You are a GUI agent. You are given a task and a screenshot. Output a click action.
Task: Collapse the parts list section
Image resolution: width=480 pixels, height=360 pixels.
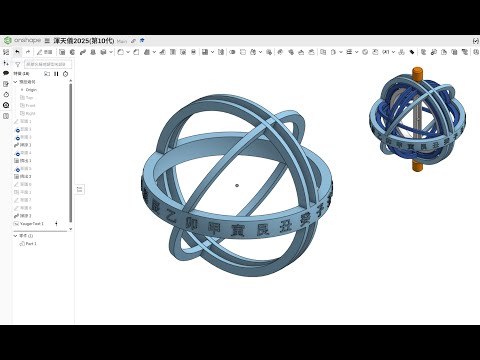point(15,236)
